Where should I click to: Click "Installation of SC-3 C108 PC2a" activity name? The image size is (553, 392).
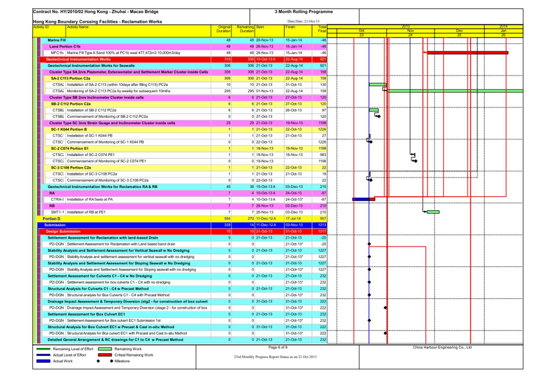[92, 174]
